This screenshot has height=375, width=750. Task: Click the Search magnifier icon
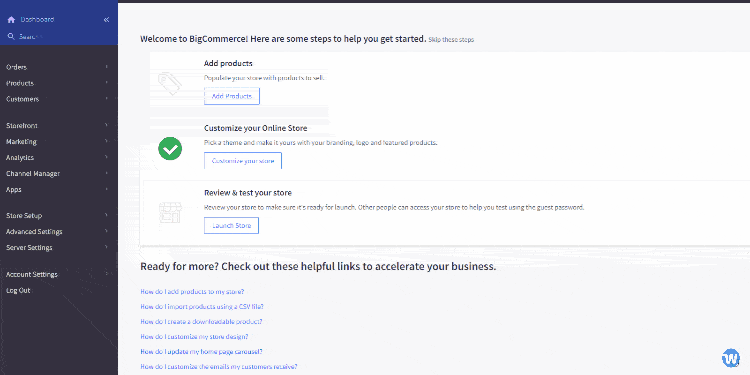pyautogui.click(x=11, y=36)
